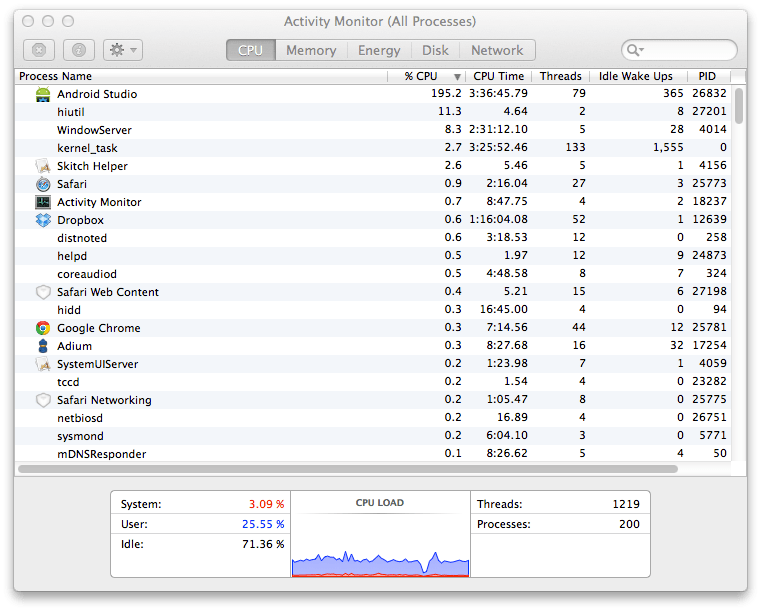The width and height of the screenshot is (761, 611).
Task: Click Android Studio's 195.2 CPU value
Action: coord(446,93)
